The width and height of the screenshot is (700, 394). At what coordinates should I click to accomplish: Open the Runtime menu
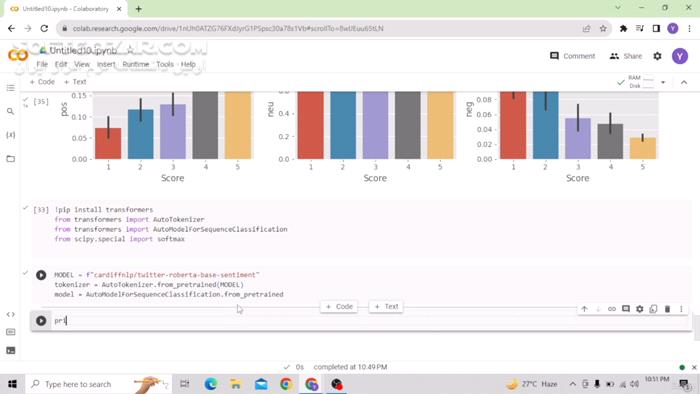(x=136, y=64)
